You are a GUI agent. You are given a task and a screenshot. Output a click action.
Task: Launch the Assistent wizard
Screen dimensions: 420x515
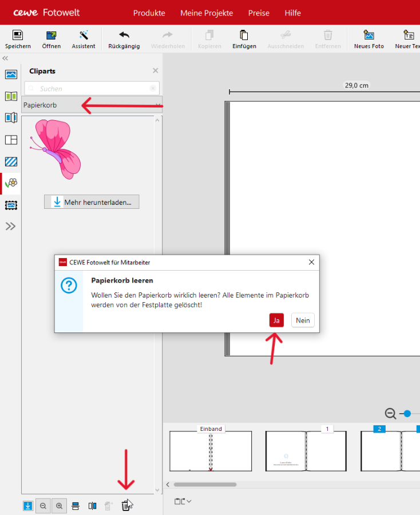pos(84,35)
